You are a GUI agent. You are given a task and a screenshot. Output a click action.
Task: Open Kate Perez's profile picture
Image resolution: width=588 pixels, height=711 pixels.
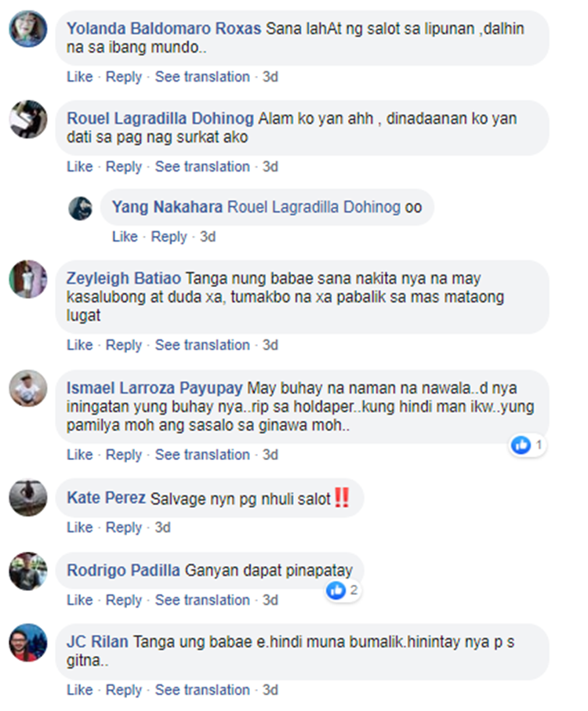coord(28,498)
